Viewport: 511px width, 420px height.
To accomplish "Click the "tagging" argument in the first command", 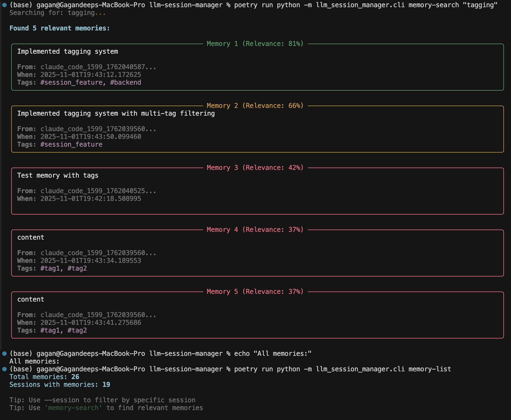I will 480,5.
